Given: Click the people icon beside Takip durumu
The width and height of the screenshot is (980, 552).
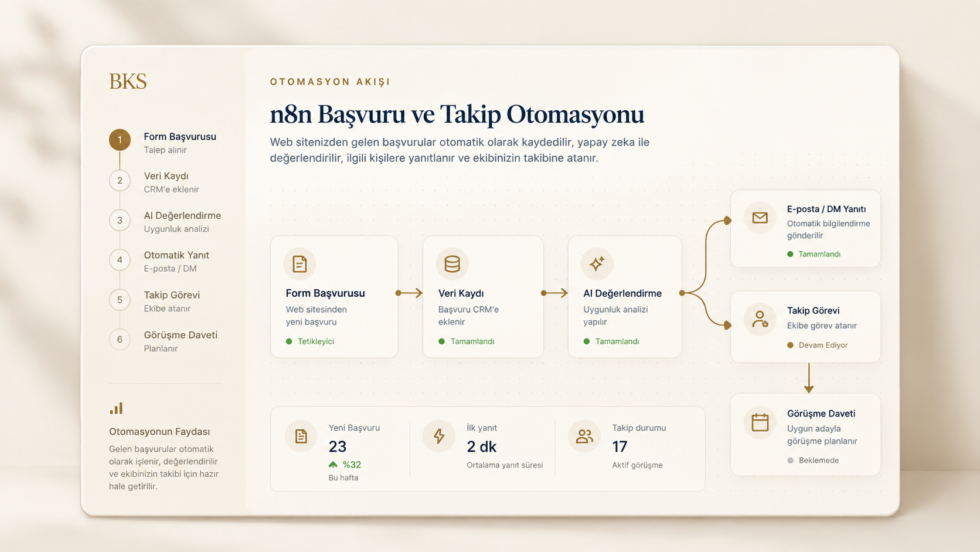Looking at the screenshot, I should [x=584, y=436].
